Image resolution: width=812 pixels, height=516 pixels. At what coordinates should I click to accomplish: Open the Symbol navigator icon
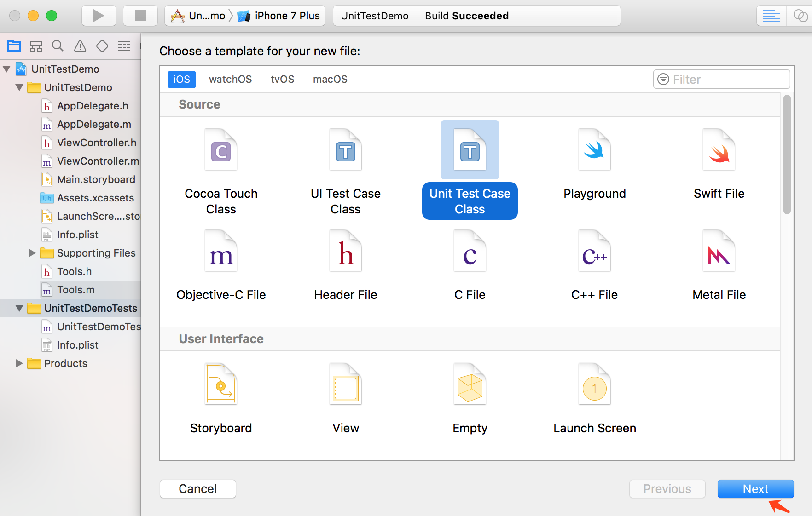click(x=36, y=46)
